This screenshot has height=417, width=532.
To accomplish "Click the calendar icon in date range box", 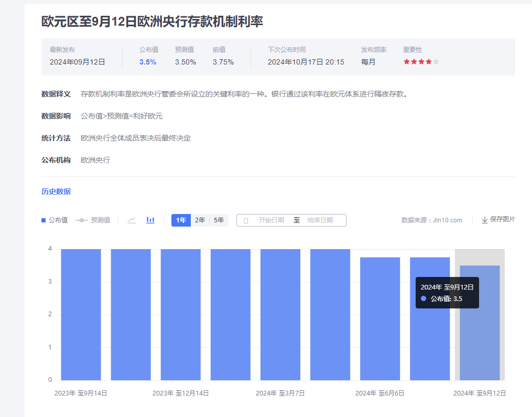I will pos(246,220).
